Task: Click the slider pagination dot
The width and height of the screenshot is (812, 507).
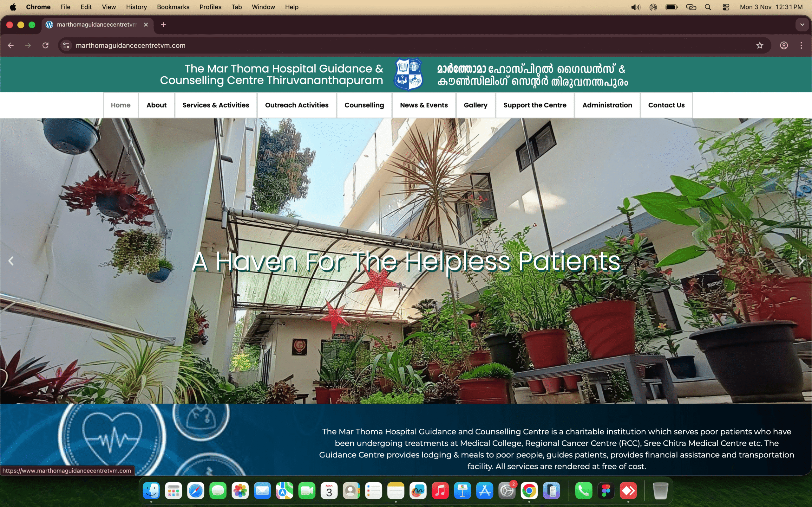Action: tap(393, 396)
